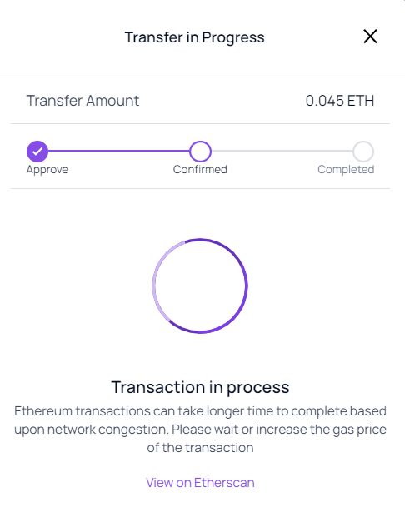The height and width of the screenshot is (532, 405).
Task: Click the spinning loading circle
Action: (200, 286)
